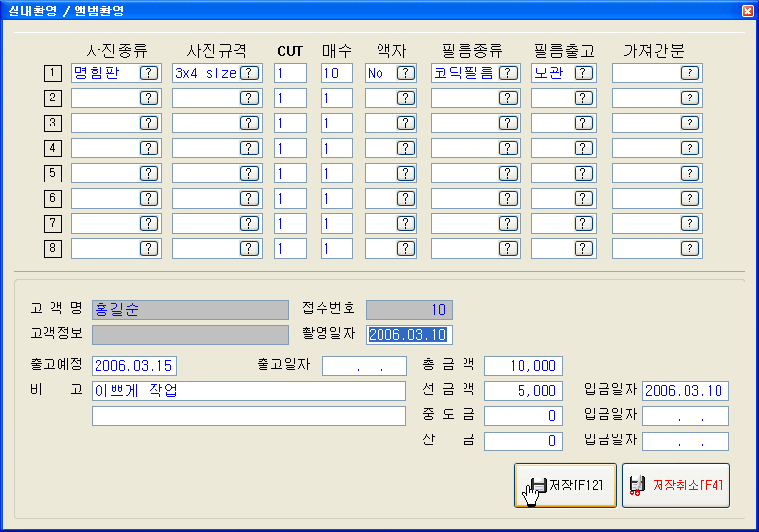Screen dimensions: 759x532
Task: Click the 총금액 field showing 10,000
Action: coord(523,366)
